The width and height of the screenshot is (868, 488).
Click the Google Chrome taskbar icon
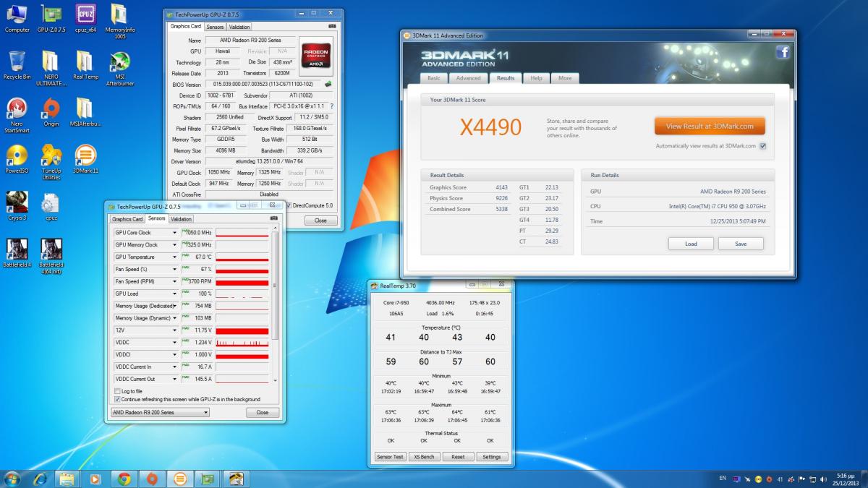pos(124,479)
